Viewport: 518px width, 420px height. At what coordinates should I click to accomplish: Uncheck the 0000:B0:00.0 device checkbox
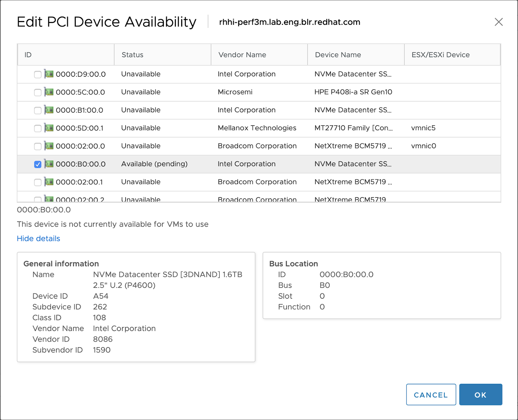[x=37, y=164]
